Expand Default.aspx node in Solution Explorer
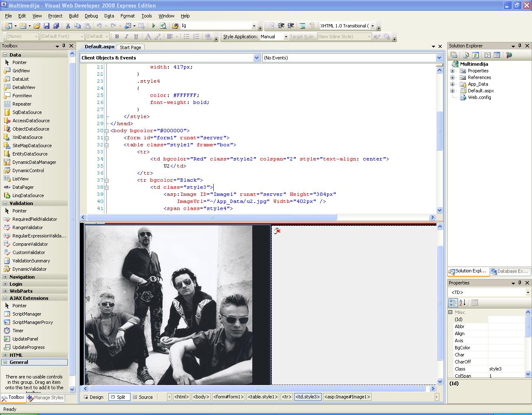 coord(452,91)
